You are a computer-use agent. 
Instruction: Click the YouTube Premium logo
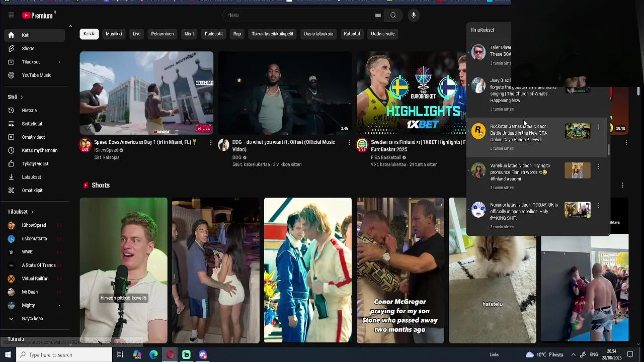pyautogui.click(x=38, y=16)
